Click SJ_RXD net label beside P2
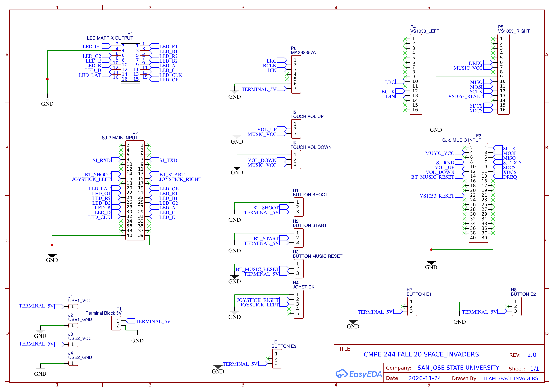Screen dimensions: 554x392 101,160
